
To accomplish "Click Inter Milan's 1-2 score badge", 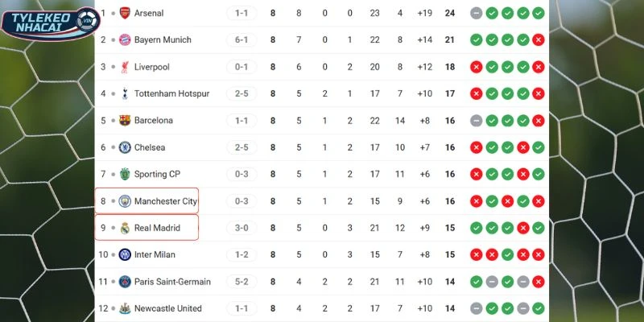I will 242,254.
